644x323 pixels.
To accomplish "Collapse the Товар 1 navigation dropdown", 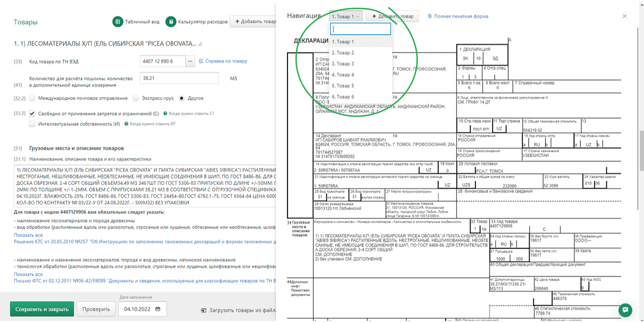I will point(346,16).
